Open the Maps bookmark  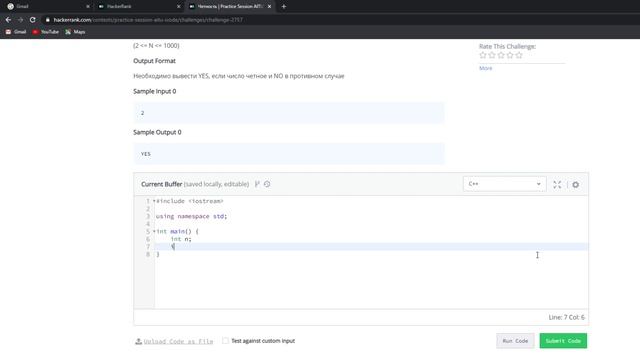tap(75, 32)
